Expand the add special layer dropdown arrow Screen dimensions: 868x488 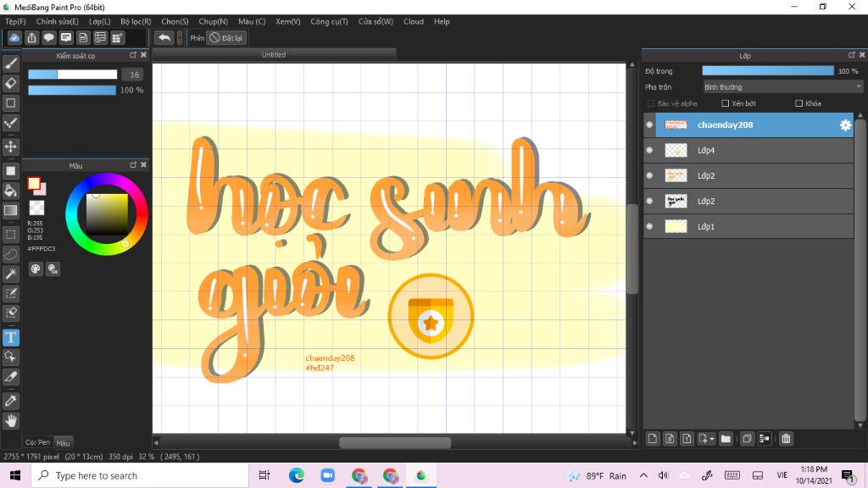click(712, 439)
